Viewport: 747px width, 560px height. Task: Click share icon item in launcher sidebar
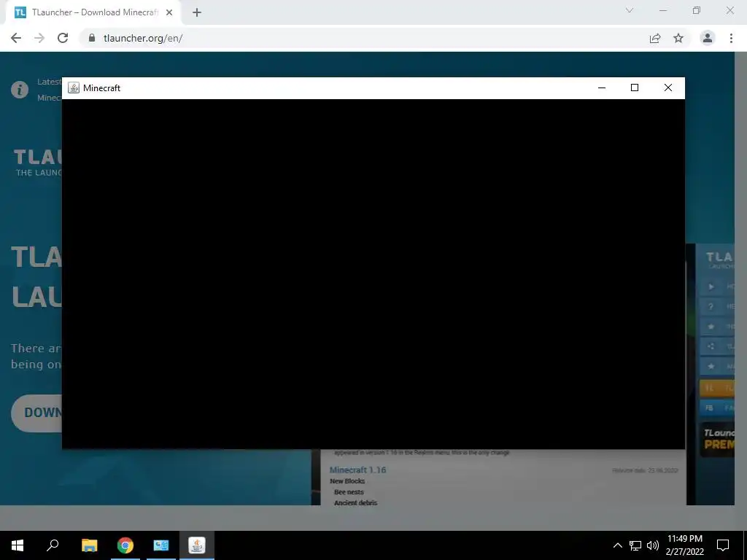coord(717,346)
